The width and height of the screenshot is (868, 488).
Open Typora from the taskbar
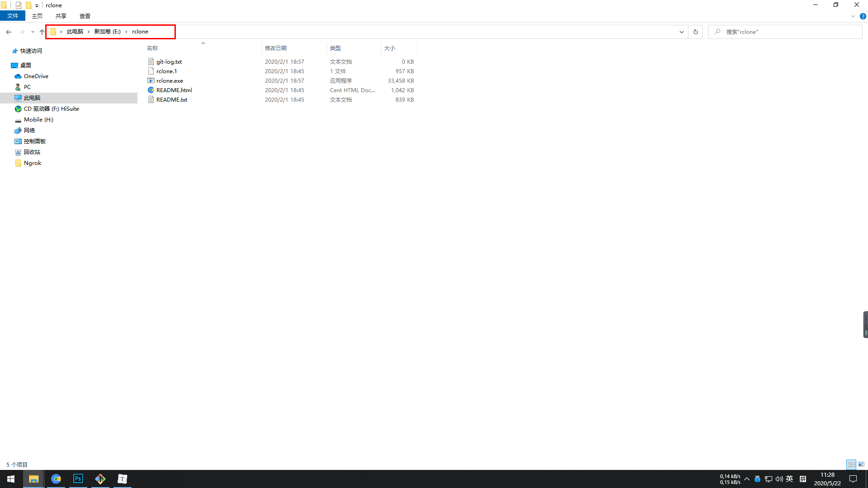[x=123, y=479]
